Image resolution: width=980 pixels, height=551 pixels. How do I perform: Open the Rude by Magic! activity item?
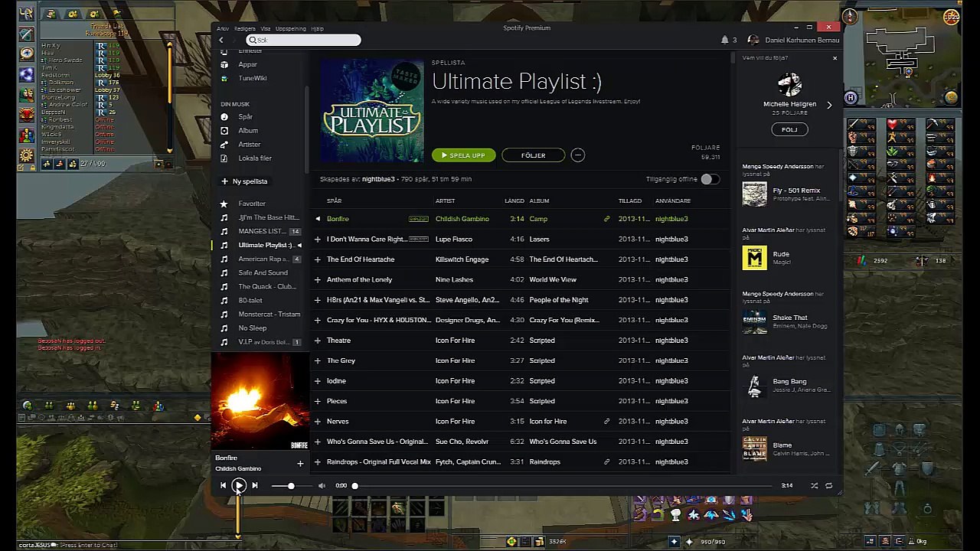786,258
